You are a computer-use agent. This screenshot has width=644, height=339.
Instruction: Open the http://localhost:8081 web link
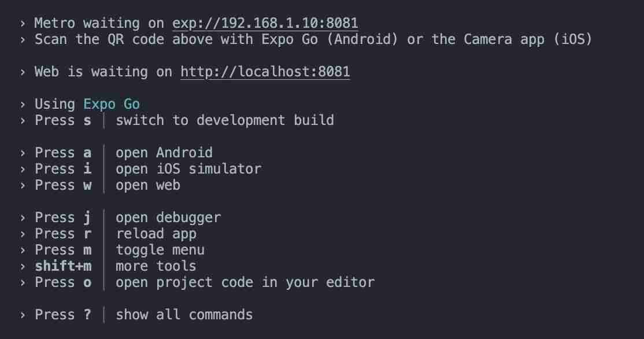[265, 72]
